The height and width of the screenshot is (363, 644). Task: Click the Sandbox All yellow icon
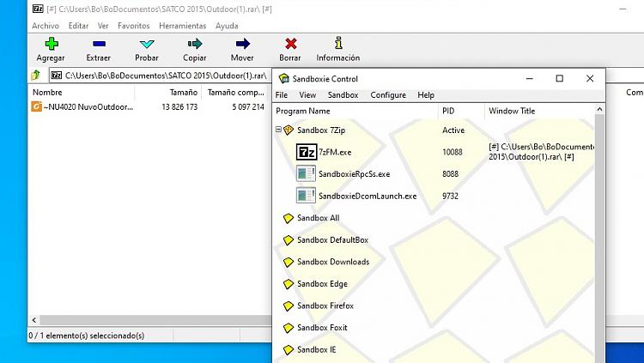289,218
